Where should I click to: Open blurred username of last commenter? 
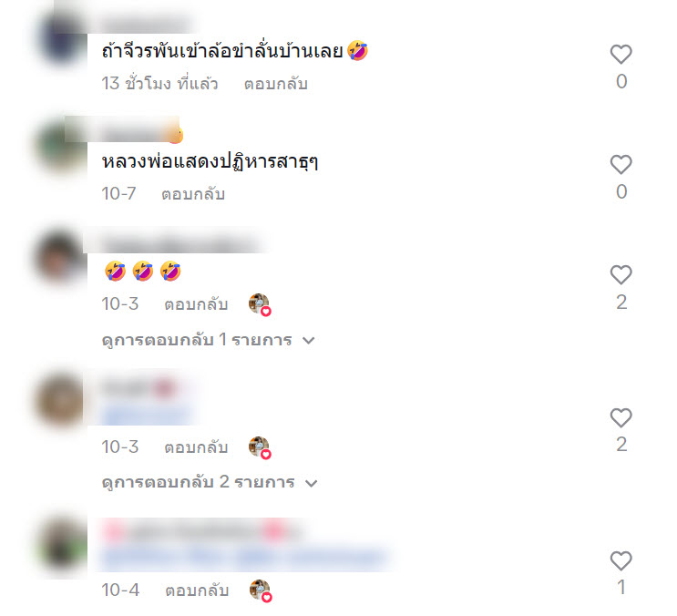(x=199, y=531)
